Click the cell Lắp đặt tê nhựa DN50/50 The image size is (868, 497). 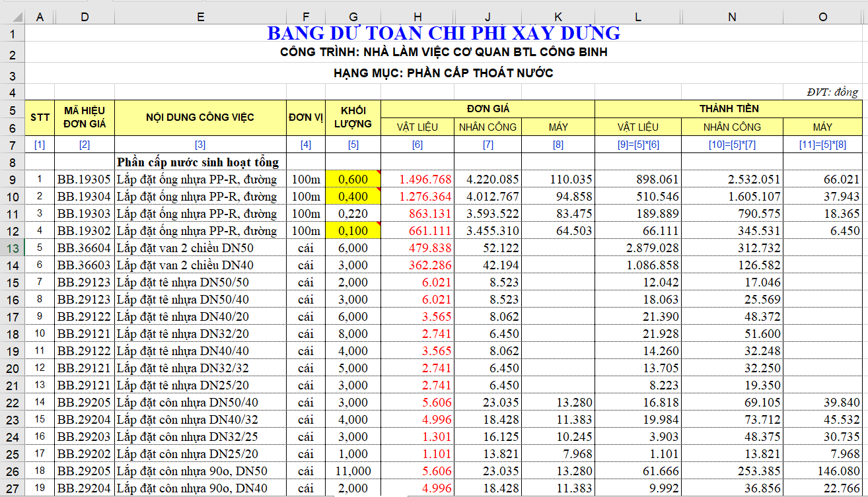click(x=200, y=282)
